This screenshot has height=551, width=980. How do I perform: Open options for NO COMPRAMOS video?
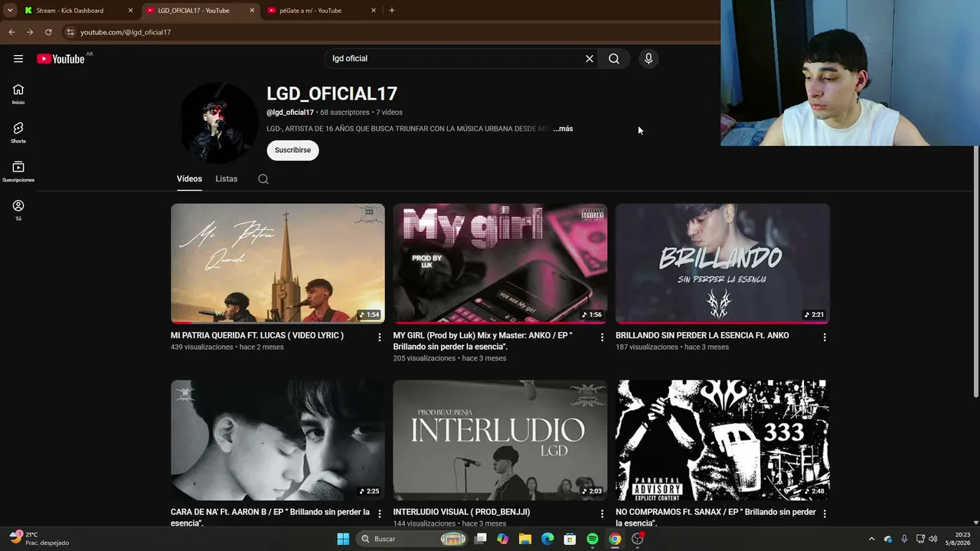point(825,514)
